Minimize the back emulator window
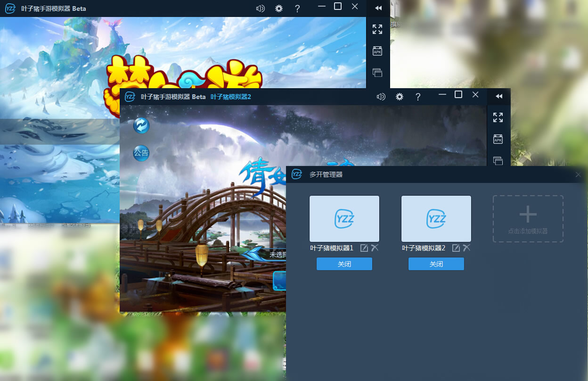 (x=322, y=6)
